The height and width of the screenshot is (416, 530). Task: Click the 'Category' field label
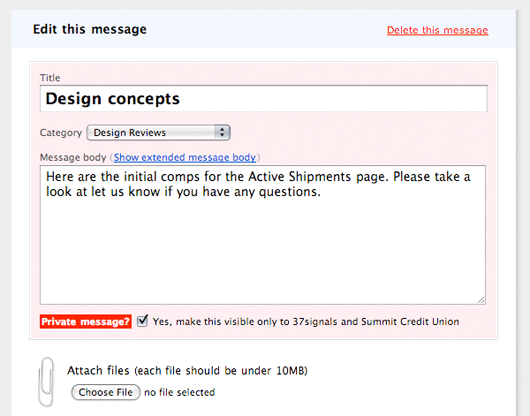(x=61, y=132)
